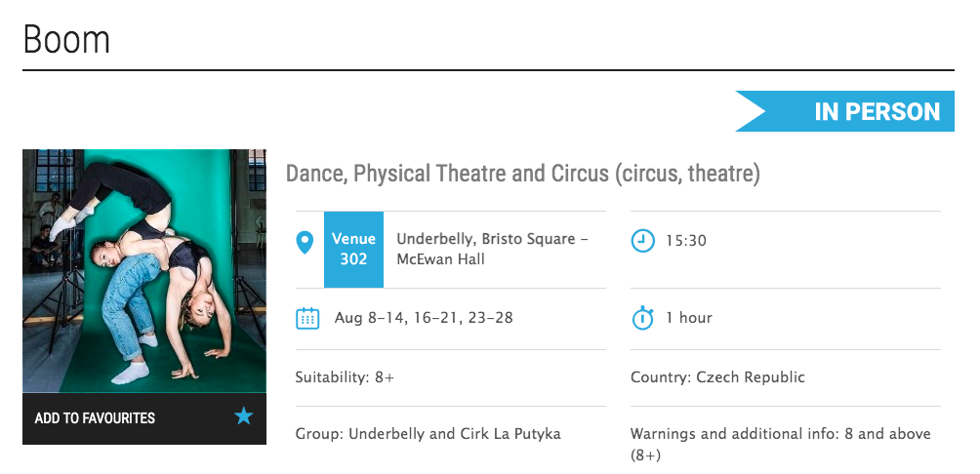Click the Suitability: 8+ text
Image resolution: width=980 pixels, height=474 pixels.
(x=345, y=377)
